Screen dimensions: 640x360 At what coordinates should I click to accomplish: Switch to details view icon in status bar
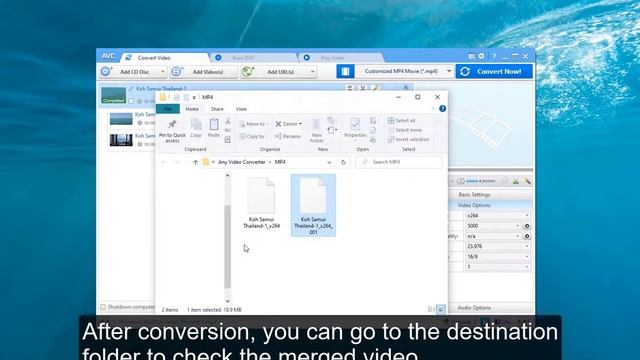tap(431, 310)
